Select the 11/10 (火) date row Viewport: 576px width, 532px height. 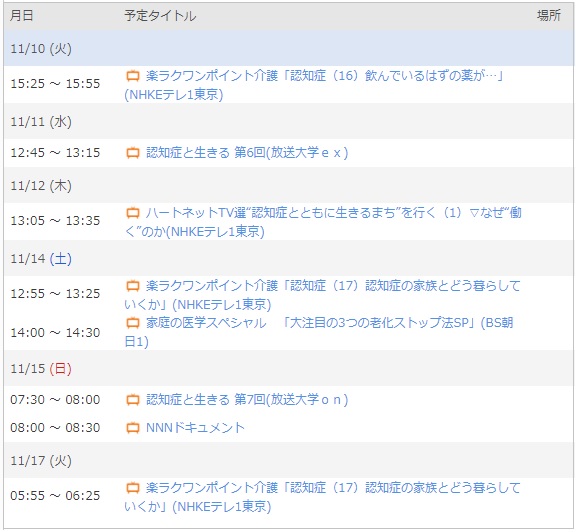click(x=289, y=48)
